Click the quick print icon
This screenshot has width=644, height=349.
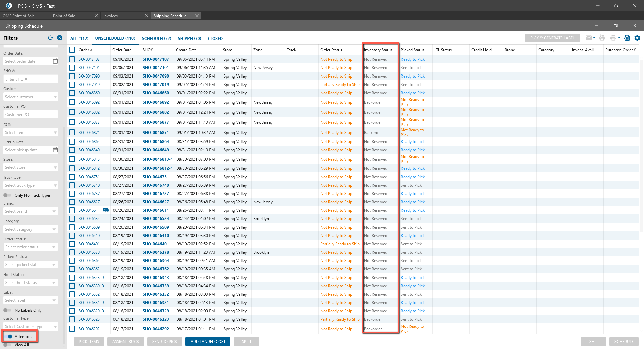coord(602,38)
